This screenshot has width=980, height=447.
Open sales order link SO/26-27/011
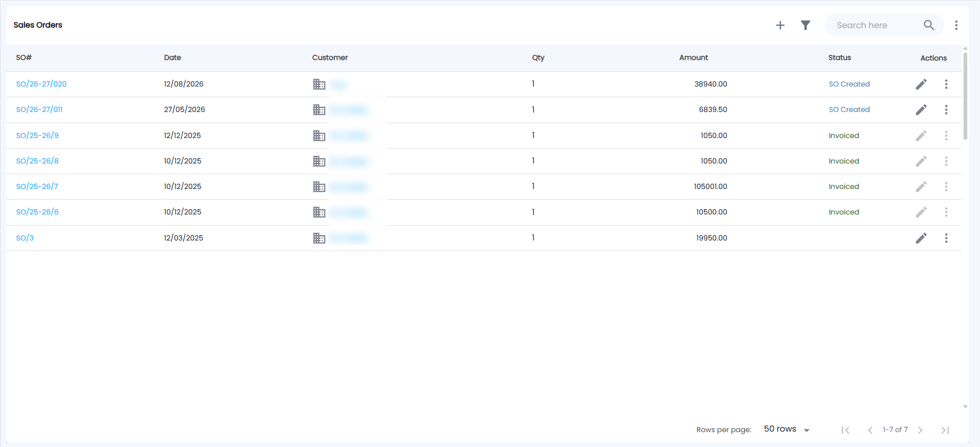[x=39, y=109]
